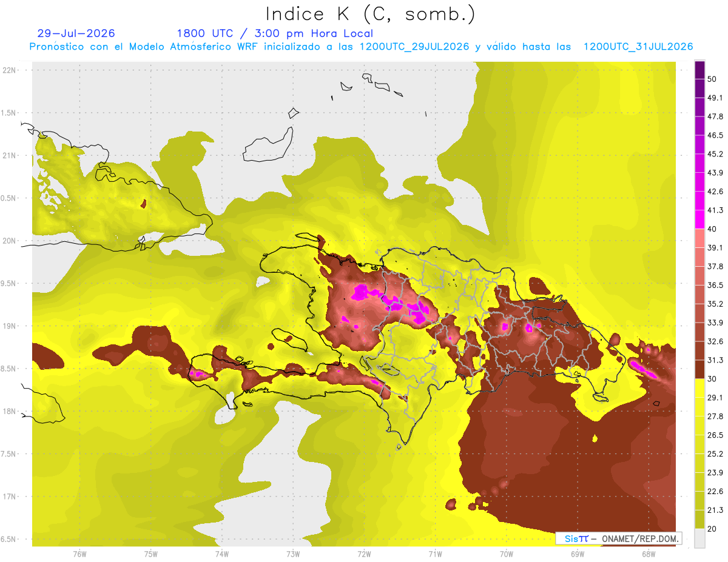Screen dimensions: 728x562
Task: Click the colorbar label "25.2"
Action: [716, 453]
